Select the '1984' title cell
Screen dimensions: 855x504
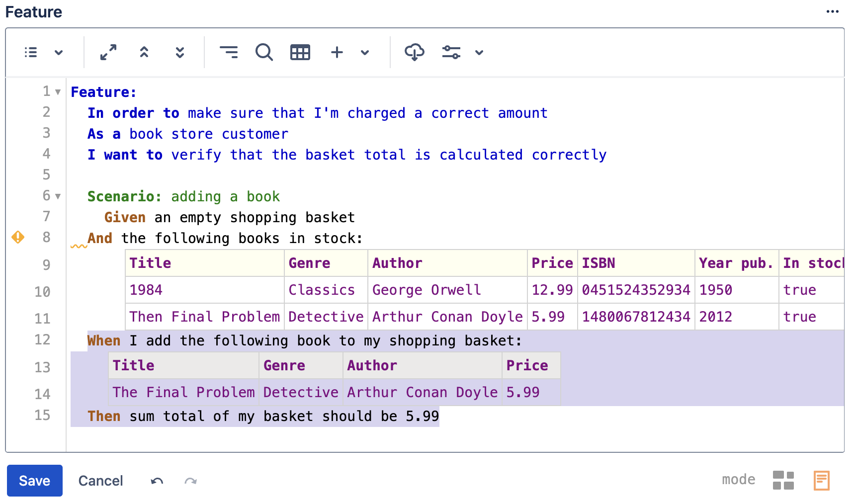tap(205, 290)
